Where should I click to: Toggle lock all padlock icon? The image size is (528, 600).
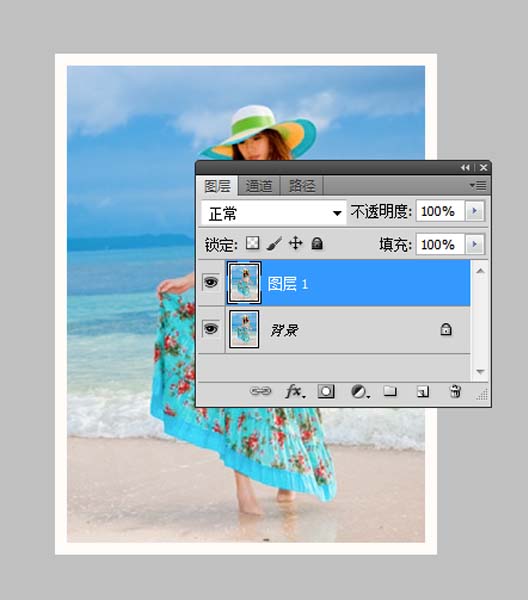pos(317,243)
